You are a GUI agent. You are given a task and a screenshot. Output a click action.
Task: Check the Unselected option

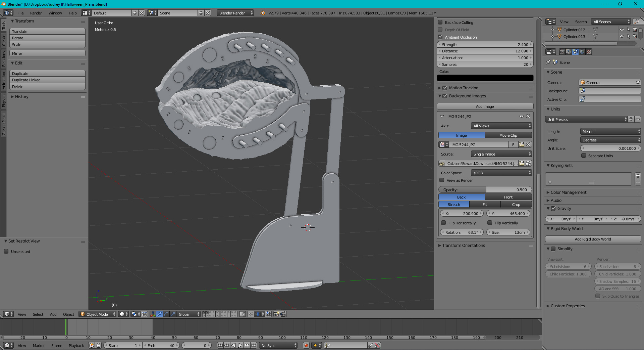tap(6, 252)
